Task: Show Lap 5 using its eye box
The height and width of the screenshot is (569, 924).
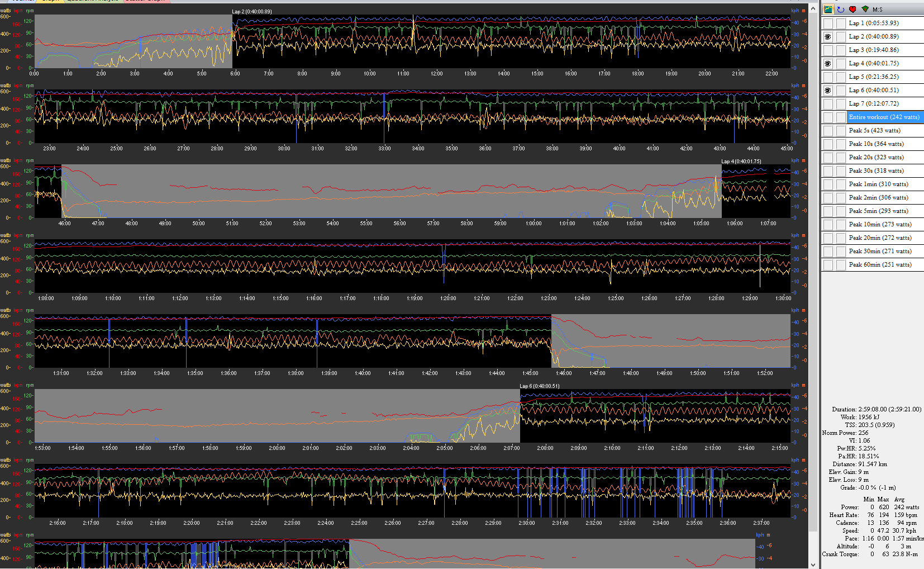Action: pyautogui.click(x=828, y=77)
